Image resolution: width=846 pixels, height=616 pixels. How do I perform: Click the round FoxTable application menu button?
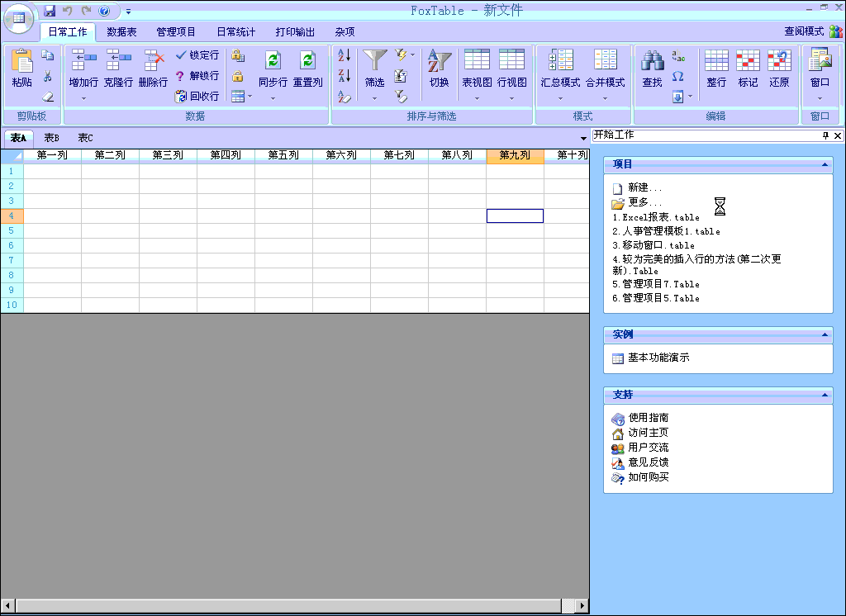19,18
